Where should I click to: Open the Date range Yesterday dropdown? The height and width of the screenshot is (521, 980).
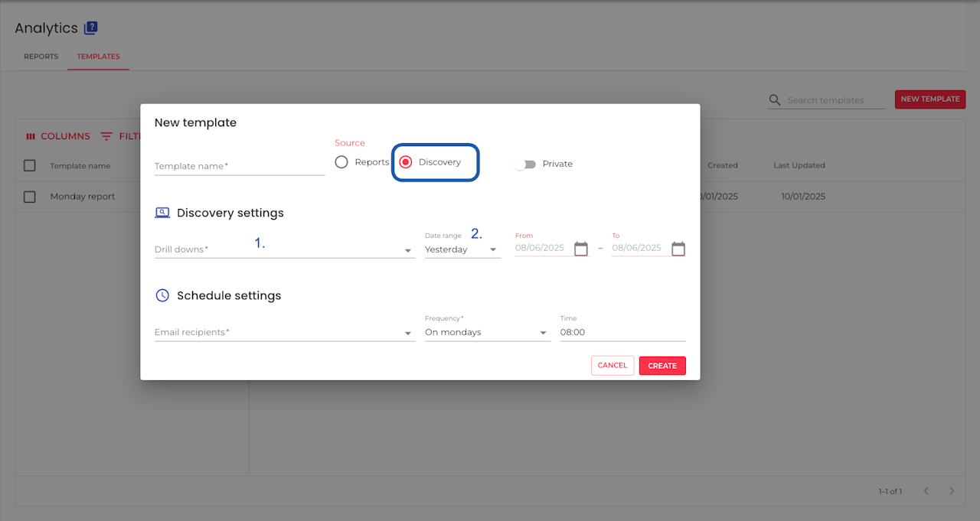click(462, 249)
